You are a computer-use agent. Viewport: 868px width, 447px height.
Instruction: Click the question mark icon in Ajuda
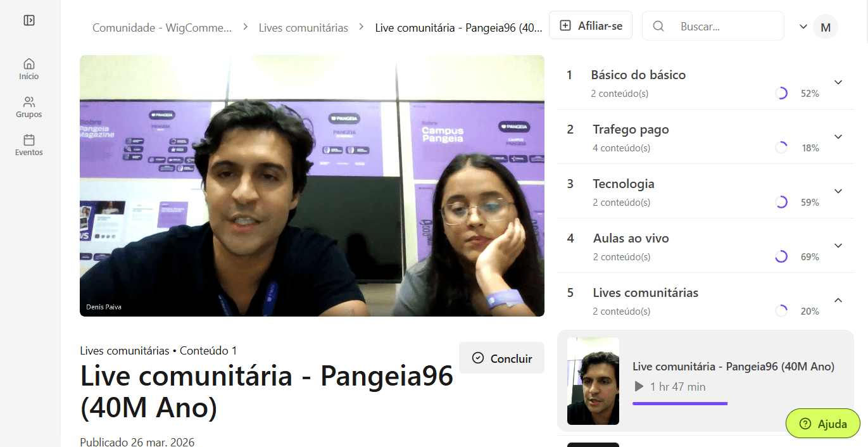pos(805,424)
